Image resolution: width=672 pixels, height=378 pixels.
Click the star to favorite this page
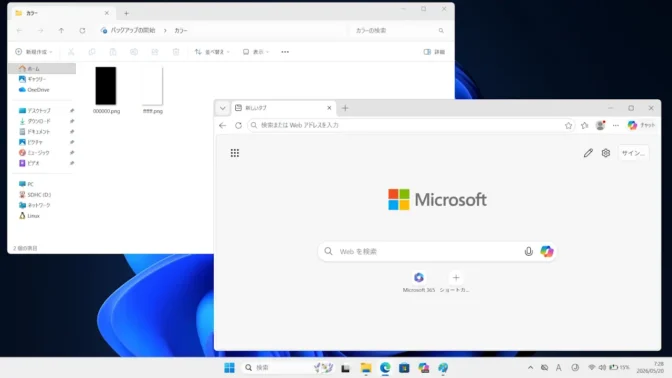click(x=568, y=125)
